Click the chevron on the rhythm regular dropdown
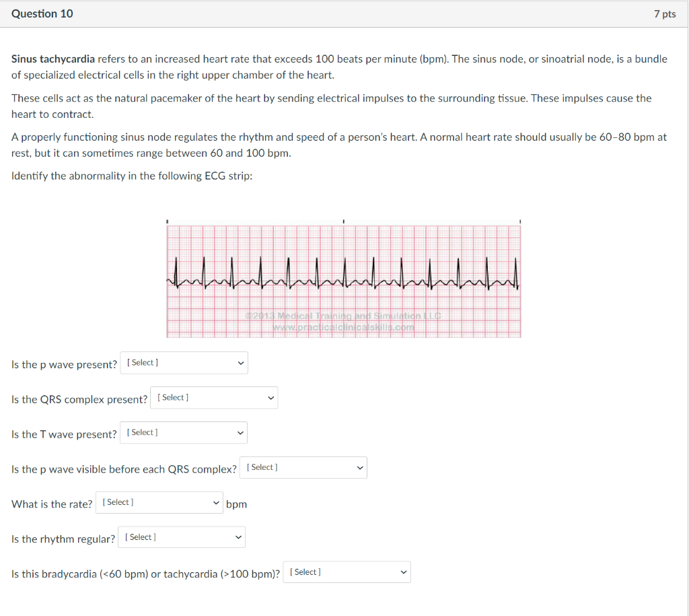 click(239, 537)
